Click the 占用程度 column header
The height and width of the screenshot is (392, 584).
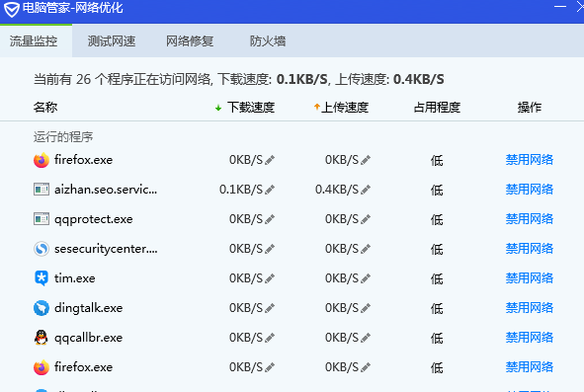coord(437,108)
